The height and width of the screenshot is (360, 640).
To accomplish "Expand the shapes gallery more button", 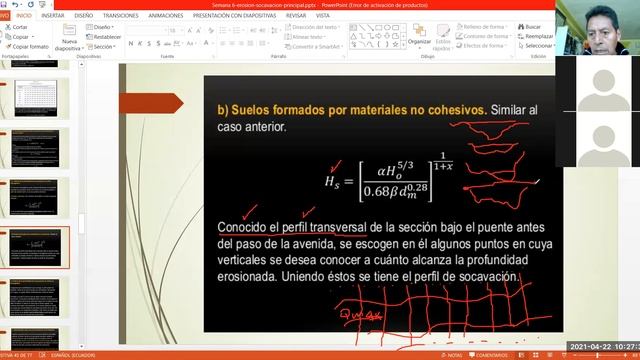I will coord(404,45).
